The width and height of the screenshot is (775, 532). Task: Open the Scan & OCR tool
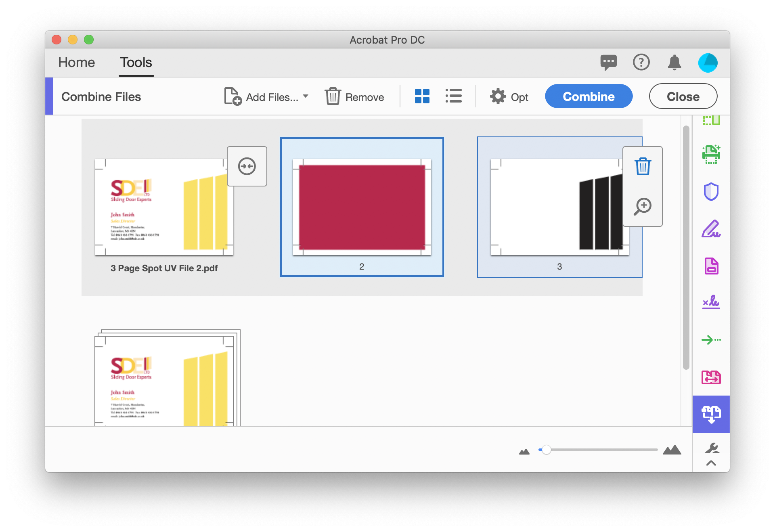click(x=712, y=153)
